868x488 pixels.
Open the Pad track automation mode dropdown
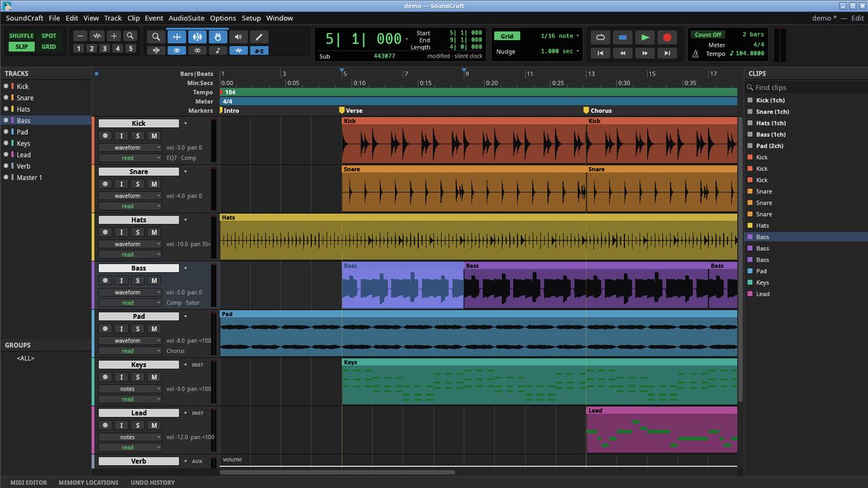click(x=130, y=351)
